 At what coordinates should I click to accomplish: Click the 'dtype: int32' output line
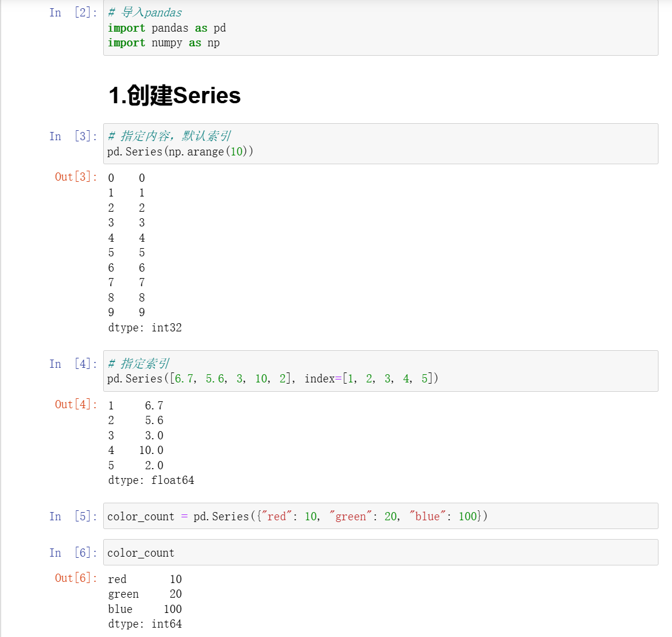pos(145,327)
